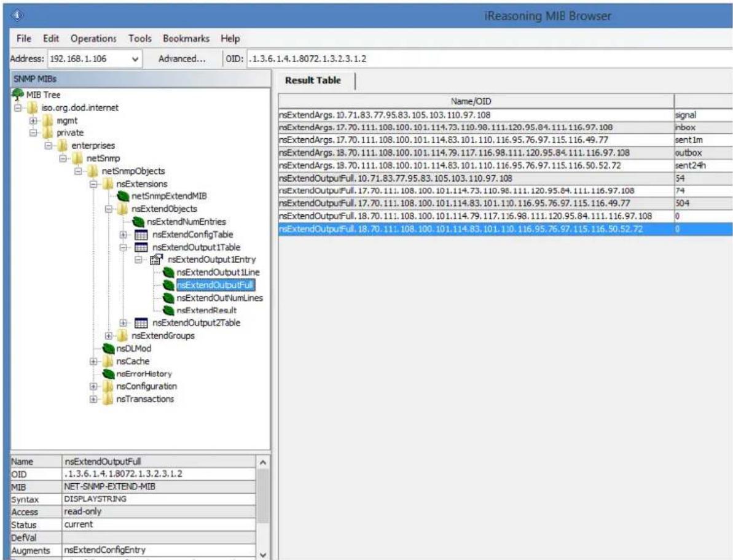
Task: Open the Bookmarks menu
Action: point(186,39)
